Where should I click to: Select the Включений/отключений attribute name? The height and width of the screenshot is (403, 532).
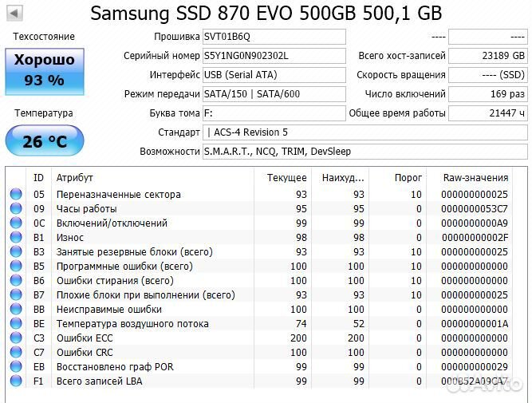click(112, 223)
